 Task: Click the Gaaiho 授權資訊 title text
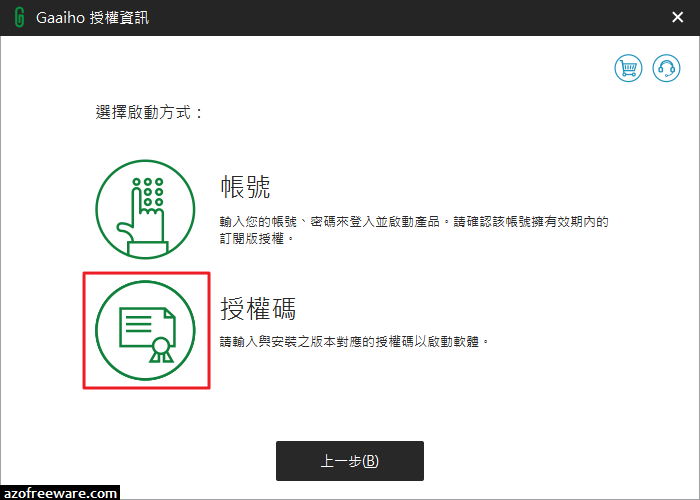(x=92, y=18)
